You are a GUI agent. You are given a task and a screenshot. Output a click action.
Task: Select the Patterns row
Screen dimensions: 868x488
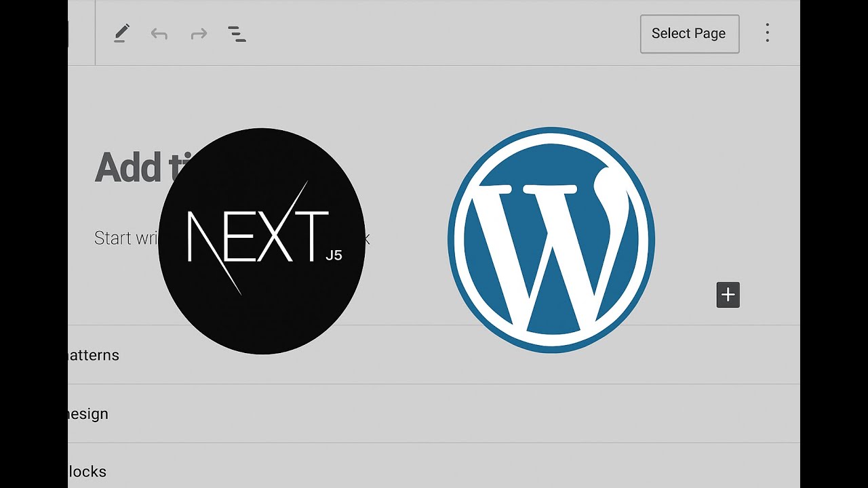(x=434, y=355)
